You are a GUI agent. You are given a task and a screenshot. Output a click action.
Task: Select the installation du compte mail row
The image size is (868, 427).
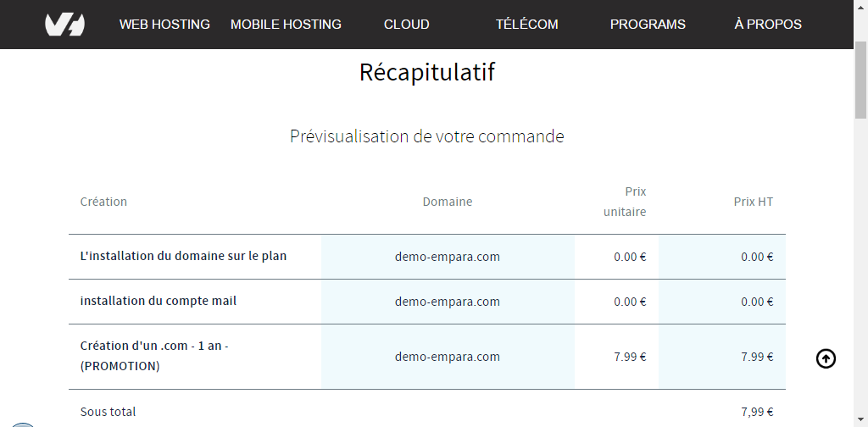427,302
